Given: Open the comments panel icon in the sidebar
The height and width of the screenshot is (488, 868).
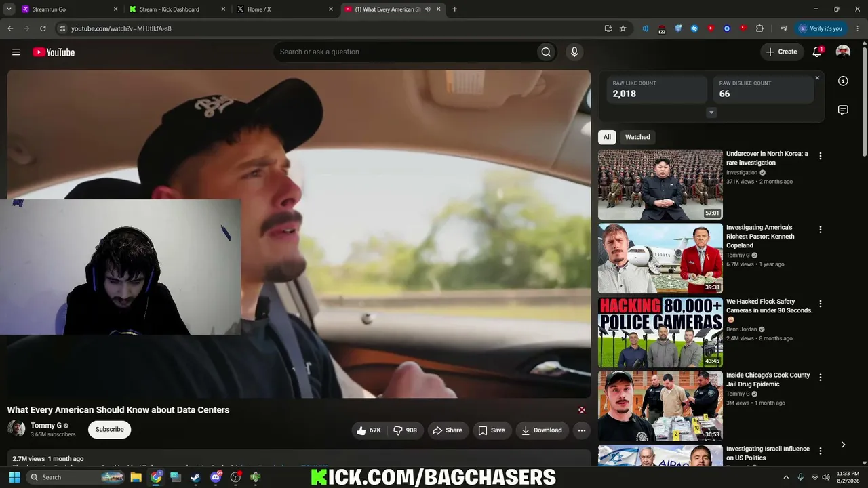Looking at the screenshot, I should tap(843, 110).
